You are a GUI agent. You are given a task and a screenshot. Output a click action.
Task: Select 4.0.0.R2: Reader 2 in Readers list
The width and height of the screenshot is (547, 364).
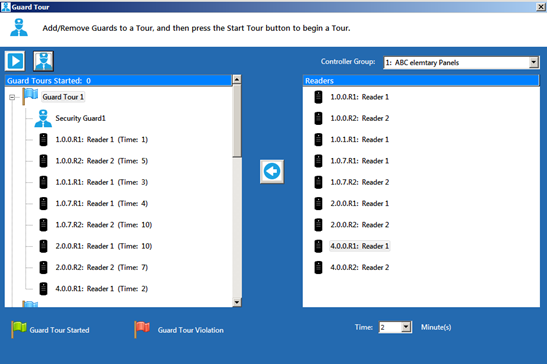pos(359,267)
